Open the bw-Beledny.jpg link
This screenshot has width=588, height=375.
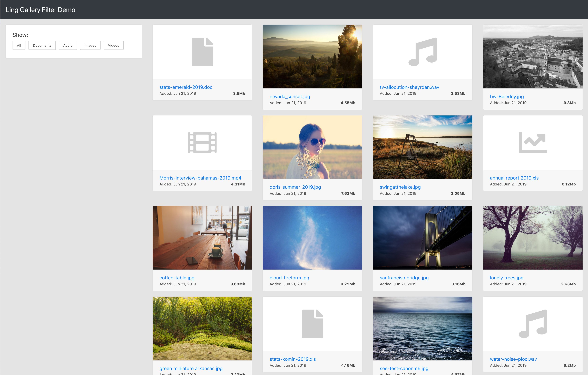pos(507,96)
